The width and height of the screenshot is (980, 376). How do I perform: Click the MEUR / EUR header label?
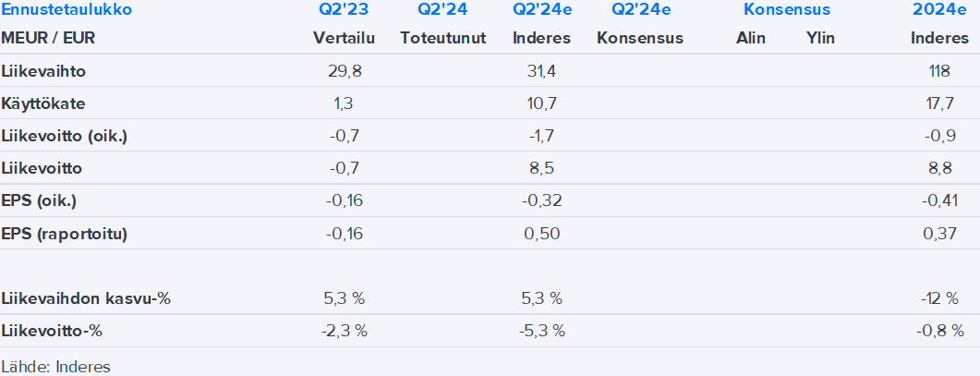click(47, 38)
